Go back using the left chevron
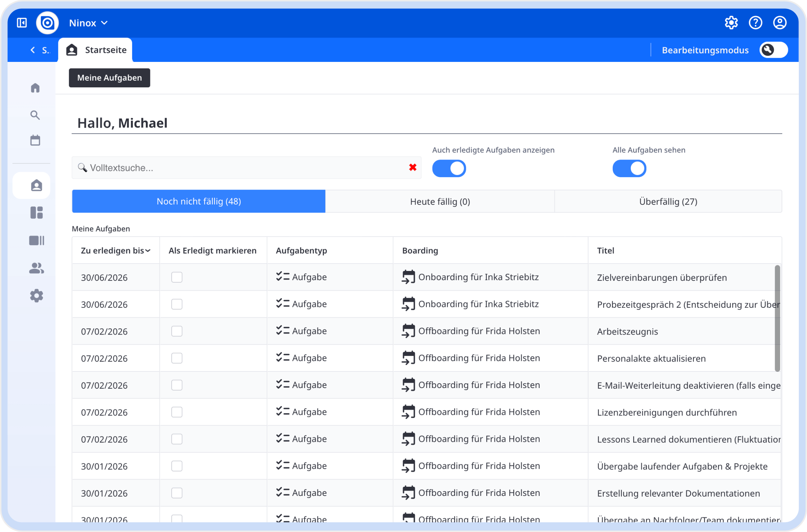Screen dimensions: 807x532 [33, 50]
